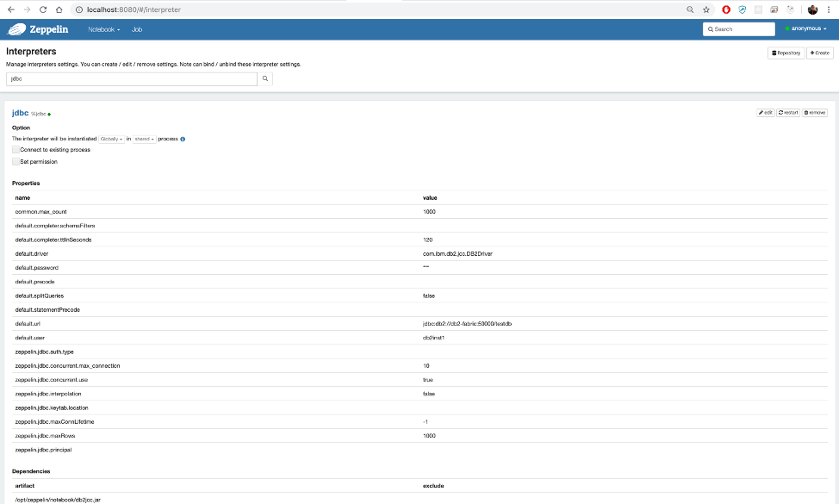This screenshot has height=504, width=839.
Task: Click the browser forward arrow
Action: (x=27, y=9)
